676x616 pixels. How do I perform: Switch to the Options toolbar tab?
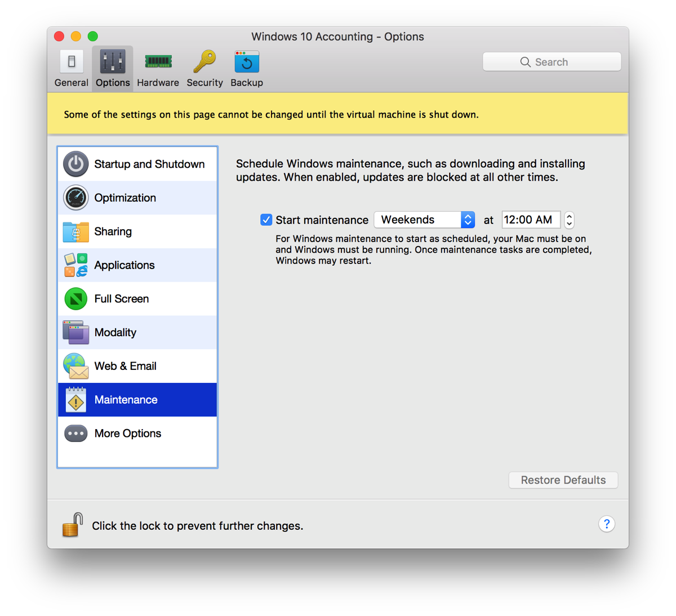113,68
